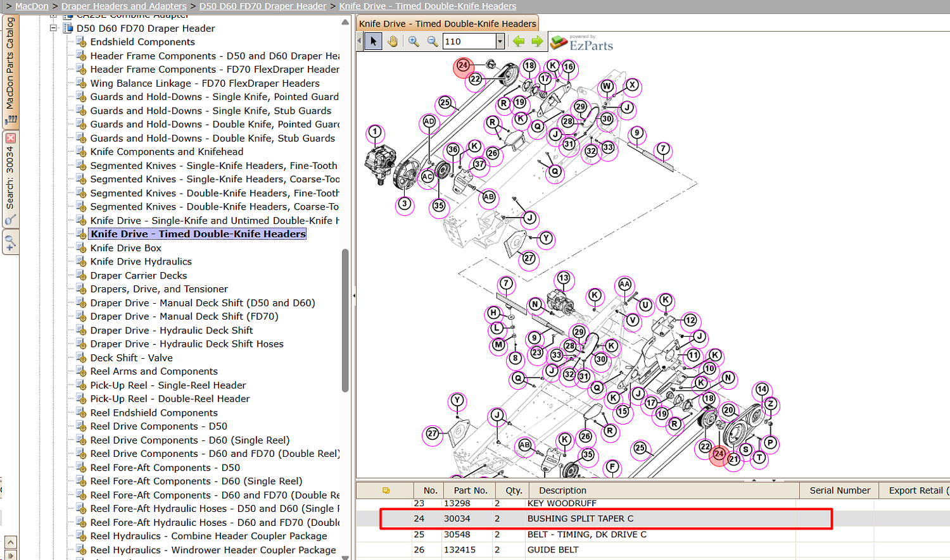Click the Knife Drive Hydraulics page icon

tap(81, 262)
